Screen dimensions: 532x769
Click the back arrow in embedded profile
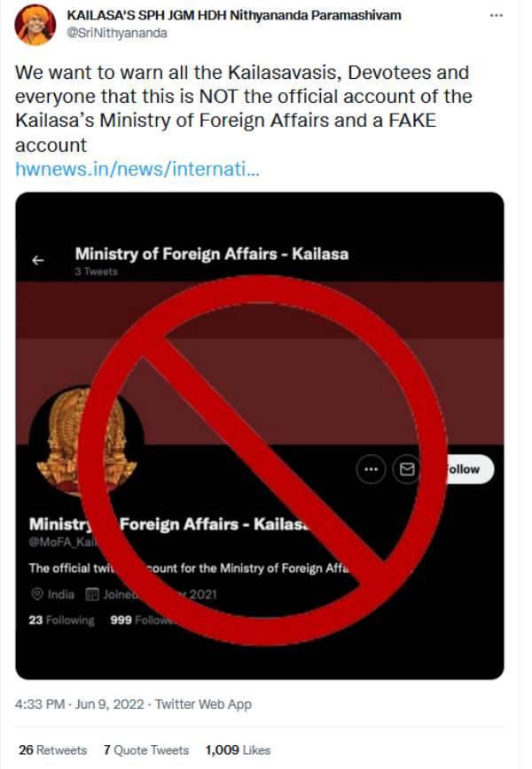point(38,261)
